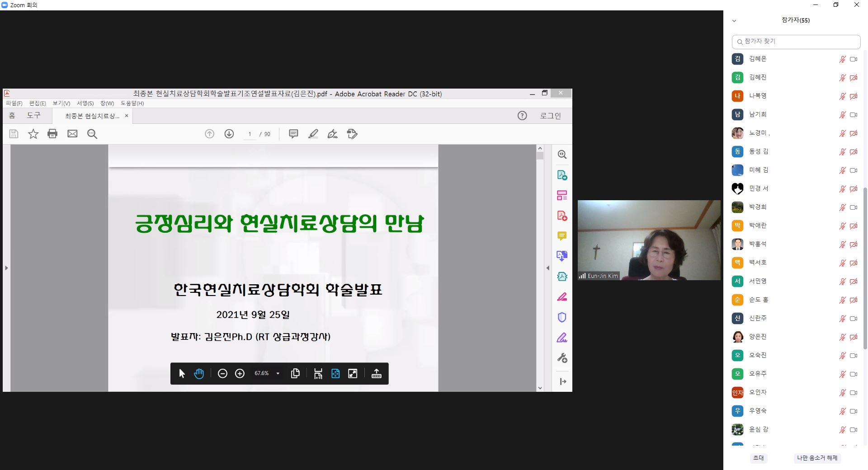Viewport: 868px width, 470px height.
Task: Select the arrow selection tool in floating bar
Action: click(182, 374)
